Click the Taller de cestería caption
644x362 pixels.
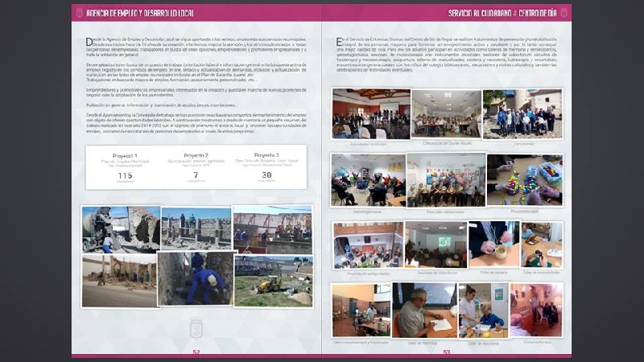tap(493, 272)
